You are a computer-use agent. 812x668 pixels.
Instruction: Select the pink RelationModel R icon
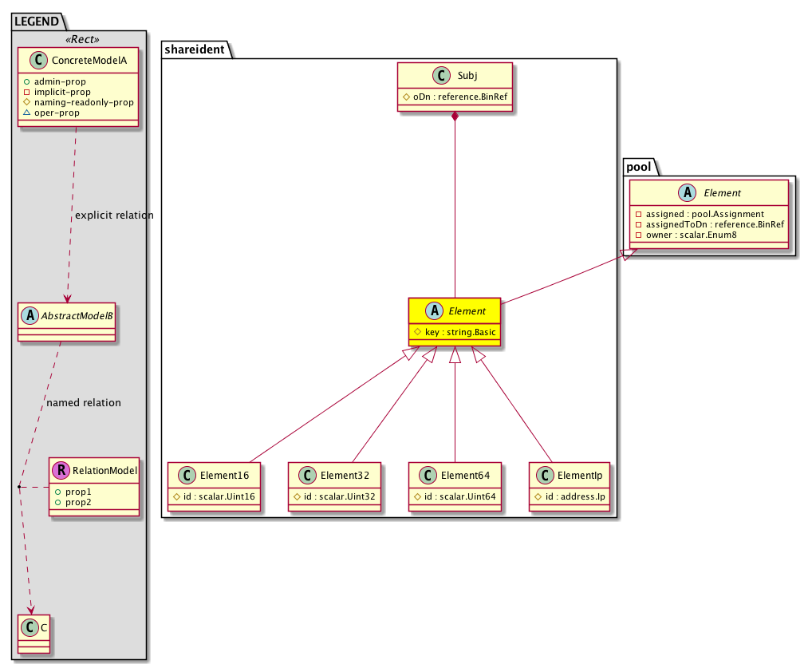pyautogui.click(x=61, y=471)
